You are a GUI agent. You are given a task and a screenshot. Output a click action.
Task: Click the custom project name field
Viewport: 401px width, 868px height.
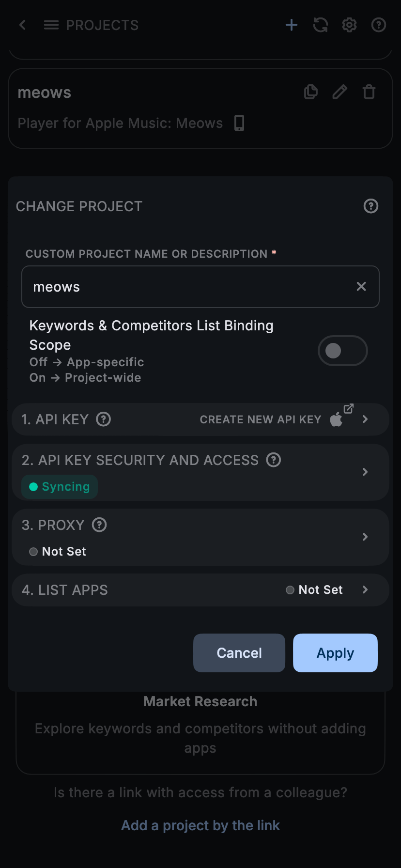189,287
